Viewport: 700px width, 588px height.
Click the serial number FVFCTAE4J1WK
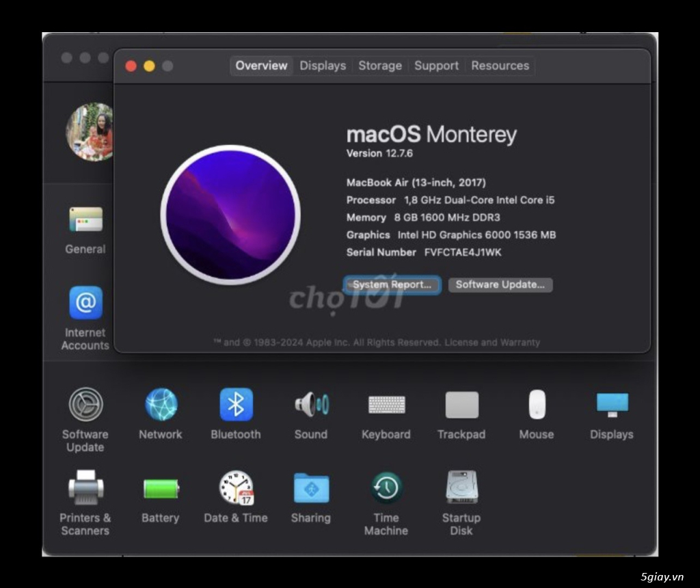463,252
